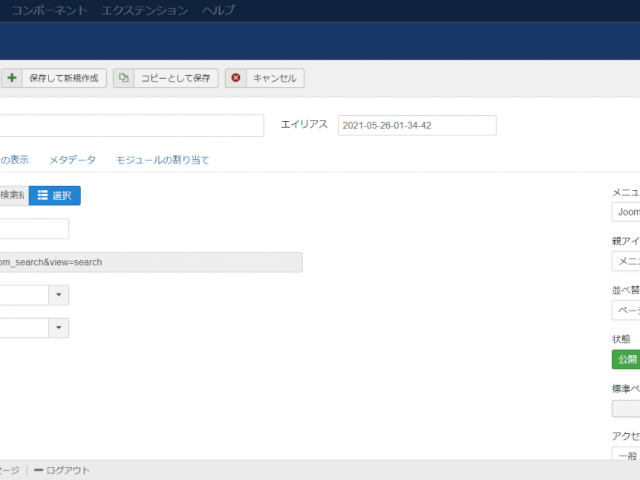
Task: Open the エクステンション menu
Action: click(144, 10)
